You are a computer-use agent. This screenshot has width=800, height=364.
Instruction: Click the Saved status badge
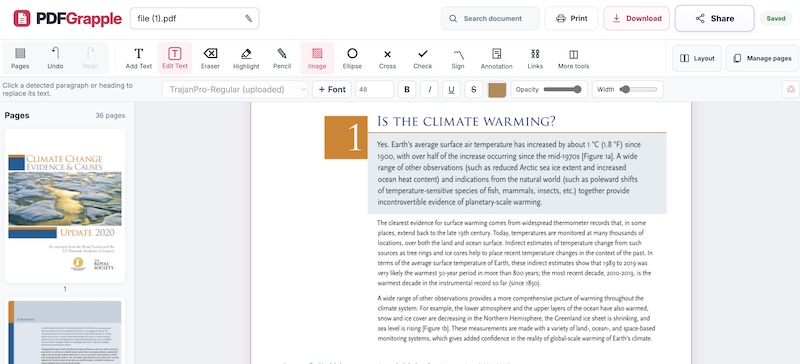[776, 18]
